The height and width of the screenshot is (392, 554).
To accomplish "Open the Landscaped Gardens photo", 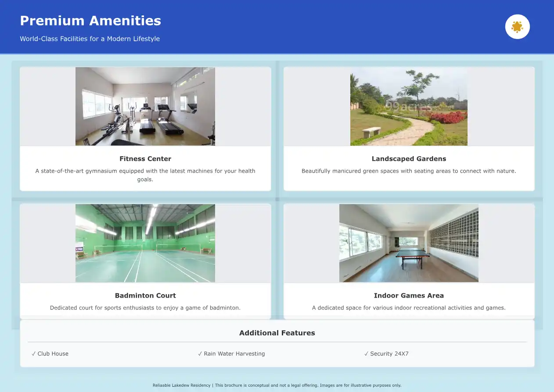I will pyautogui.click(x=409, y=106).
